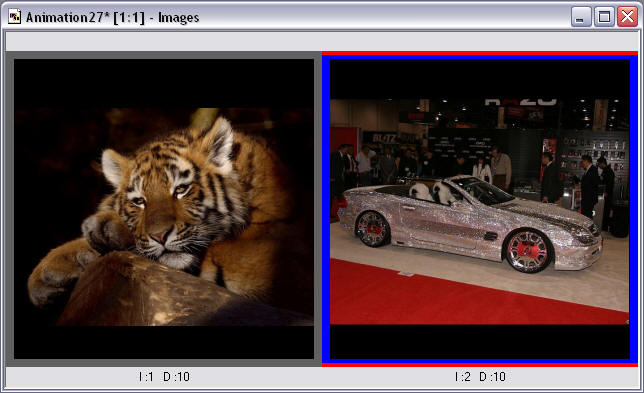Select the sparkling car frame thumbnail
The image size is (644, 393).
480,209
